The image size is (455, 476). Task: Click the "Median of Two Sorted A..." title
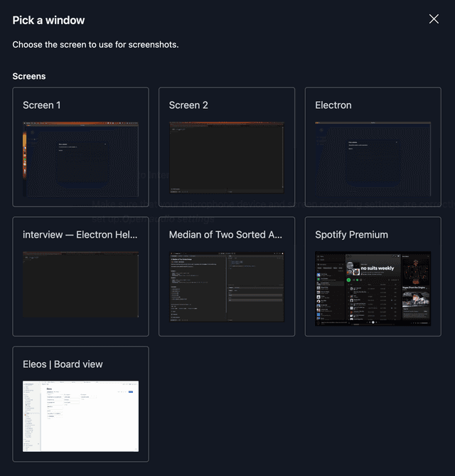pyautogui.click(x=226, y=235)
